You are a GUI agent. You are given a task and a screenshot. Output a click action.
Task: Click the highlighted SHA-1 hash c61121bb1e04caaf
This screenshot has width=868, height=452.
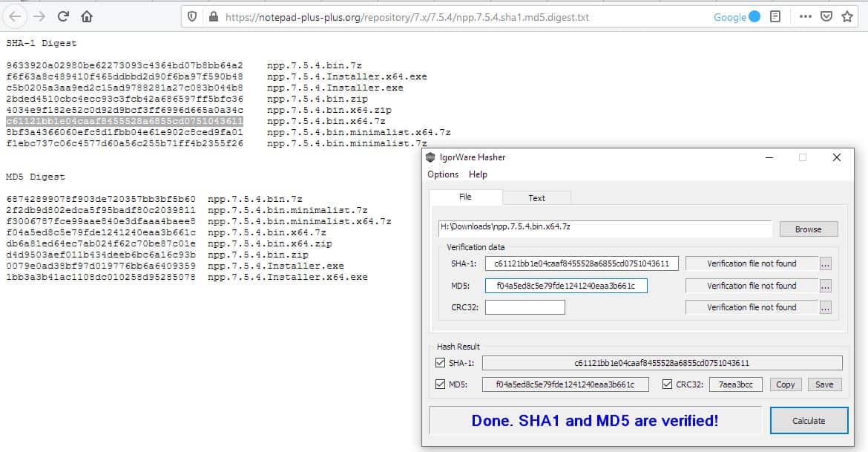[125, 121]
